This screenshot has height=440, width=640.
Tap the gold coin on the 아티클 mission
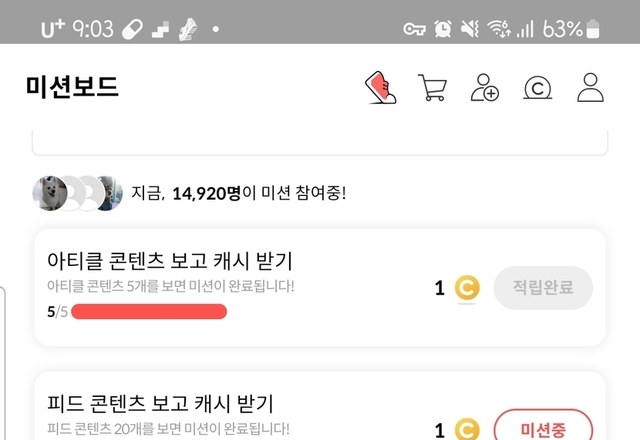point(466,288)
